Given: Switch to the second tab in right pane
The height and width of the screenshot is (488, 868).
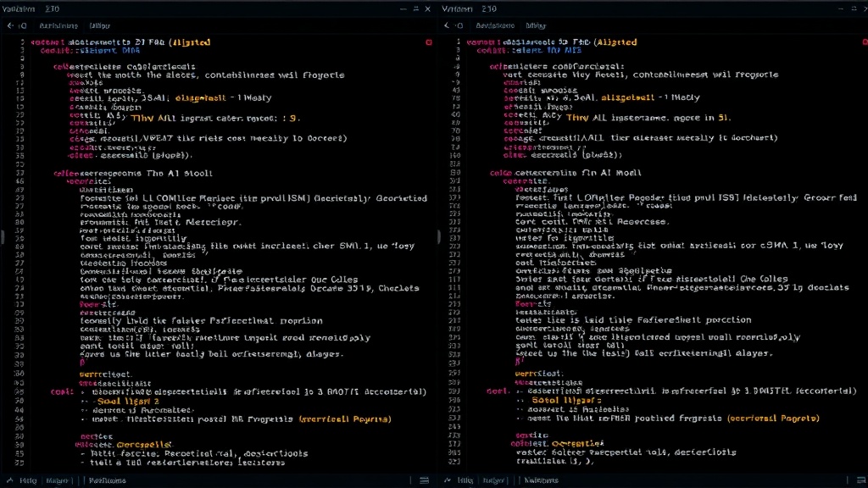Looking at the screenshot, I should point(536,25).
